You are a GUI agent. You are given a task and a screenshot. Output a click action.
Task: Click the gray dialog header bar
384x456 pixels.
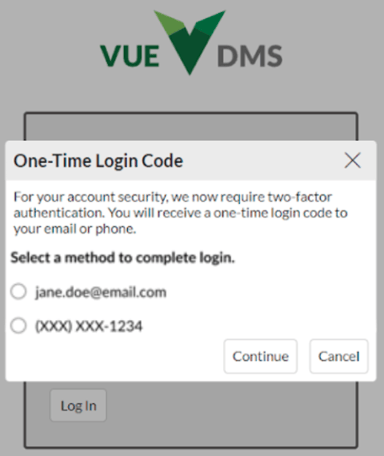[x=191, y=161]
